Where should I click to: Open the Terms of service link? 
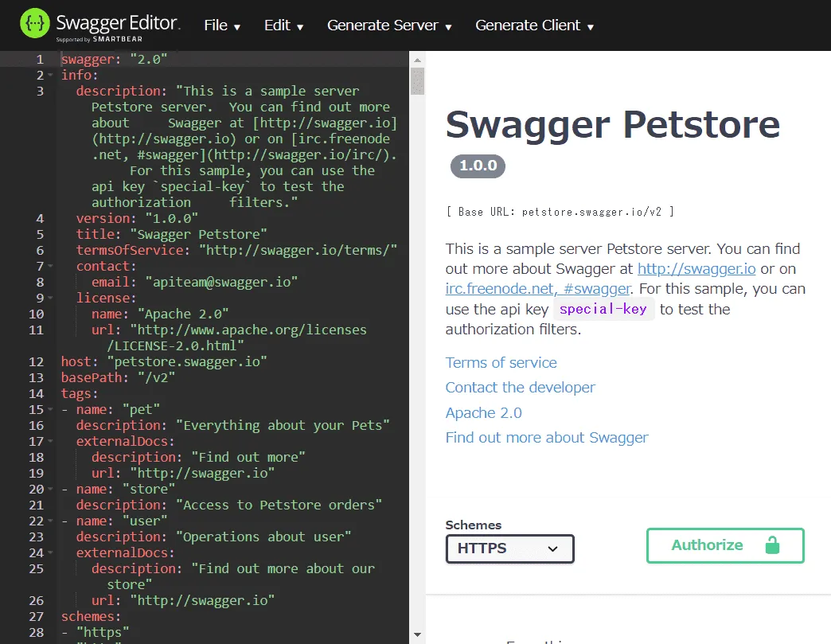[x=501, y=362]
